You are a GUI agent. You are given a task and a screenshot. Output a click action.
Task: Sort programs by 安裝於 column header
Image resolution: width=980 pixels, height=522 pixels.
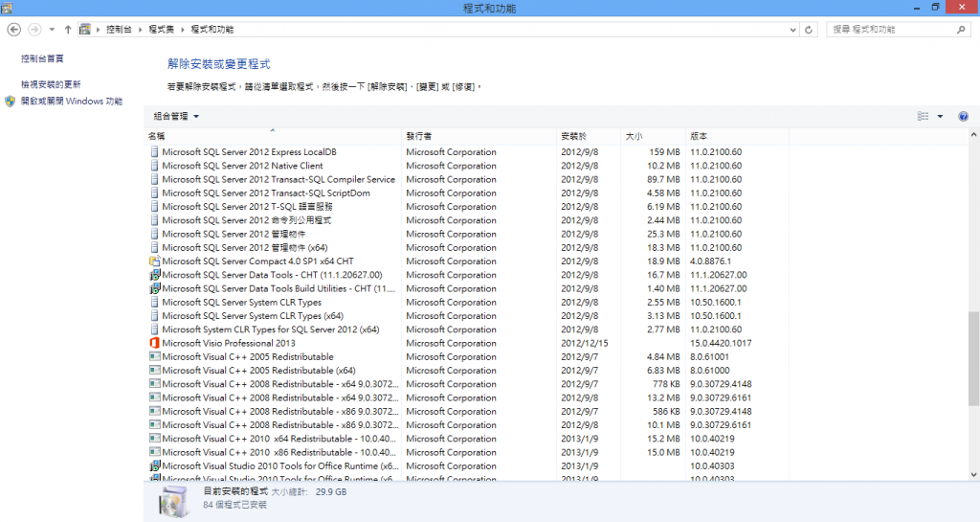pos(573,137)
